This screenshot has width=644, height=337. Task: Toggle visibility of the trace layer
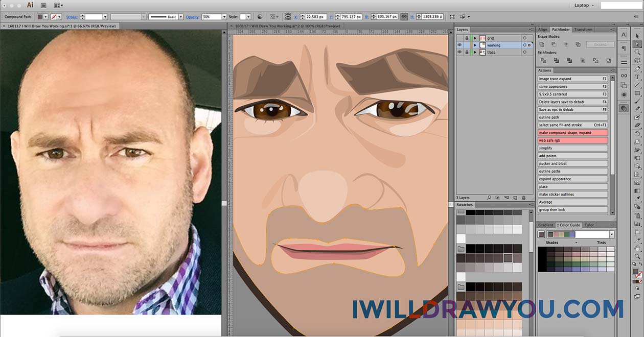(x=459, y=52)
